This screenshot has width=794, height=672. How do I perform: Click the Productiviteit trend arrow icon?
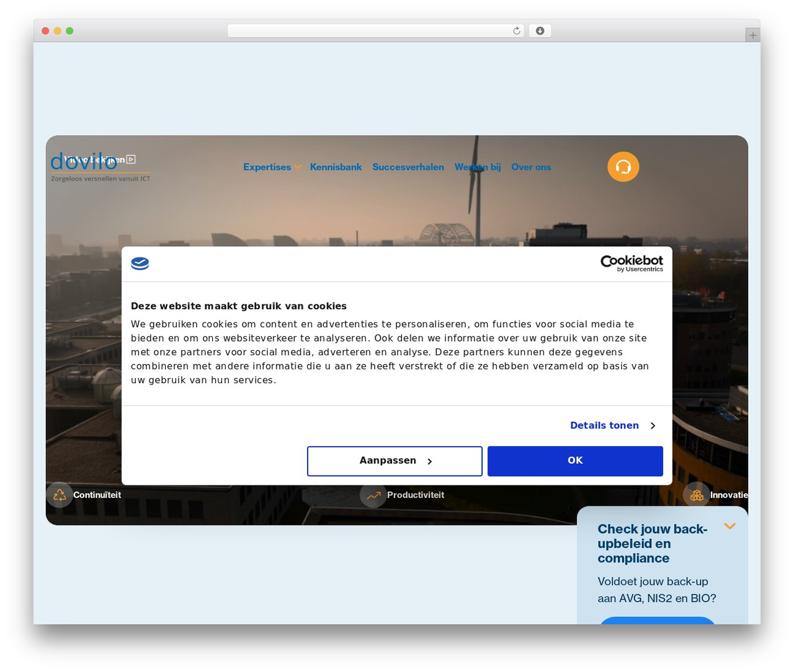(x=373, y=495)
